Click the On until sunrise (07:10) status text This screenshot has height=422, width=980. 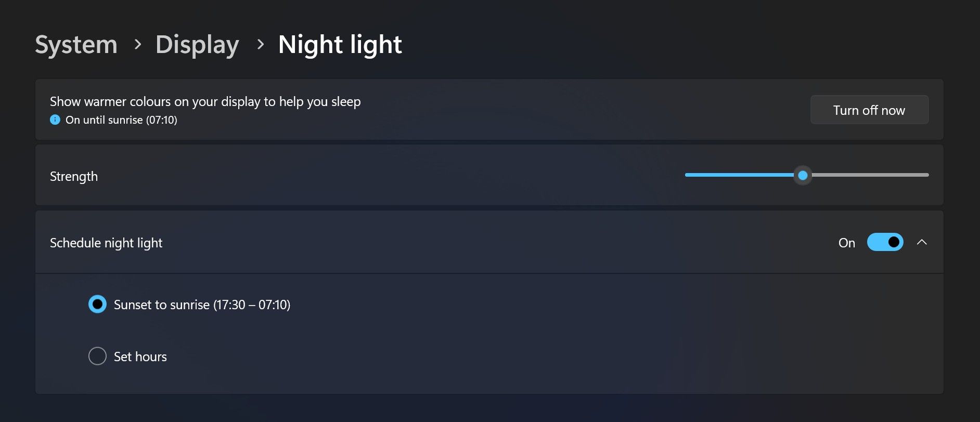121,120
